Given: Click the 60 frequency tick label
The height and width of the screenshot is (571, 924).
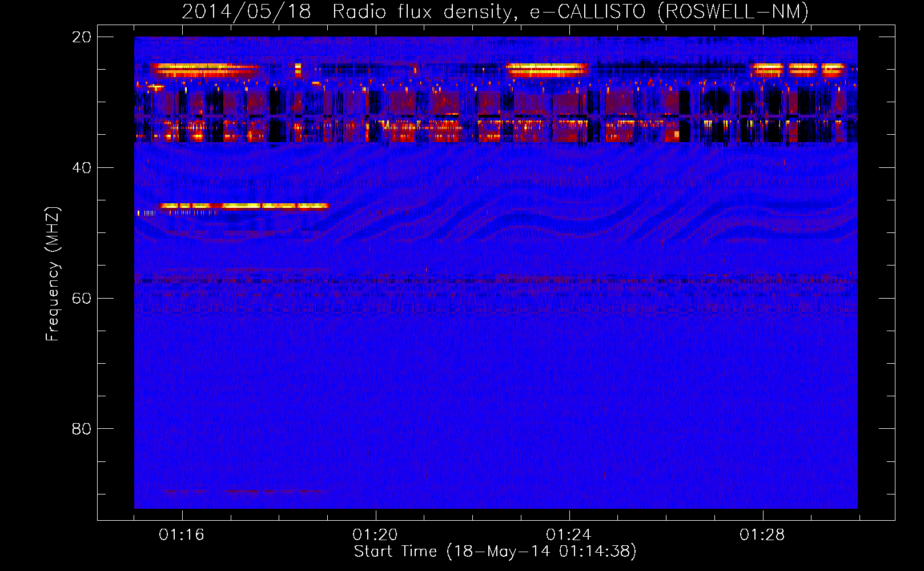Looking at the screenshot, I should [82, 299].
